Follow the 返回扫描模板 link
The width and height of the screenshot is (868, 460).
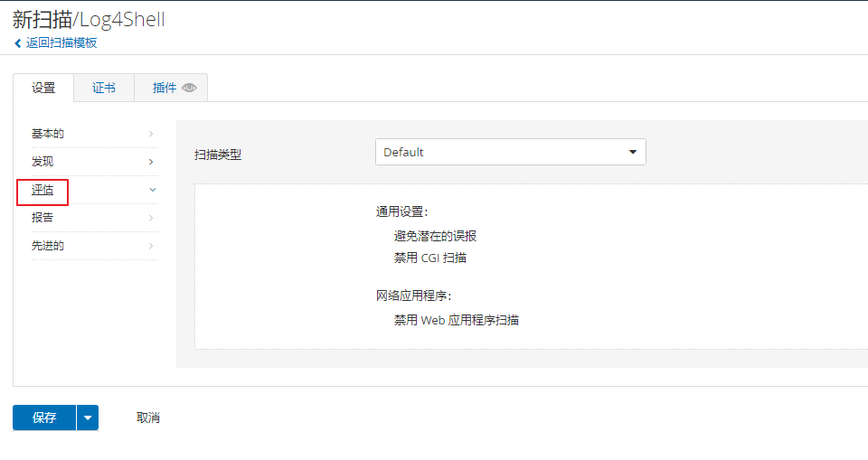click(x=61, y=43)
